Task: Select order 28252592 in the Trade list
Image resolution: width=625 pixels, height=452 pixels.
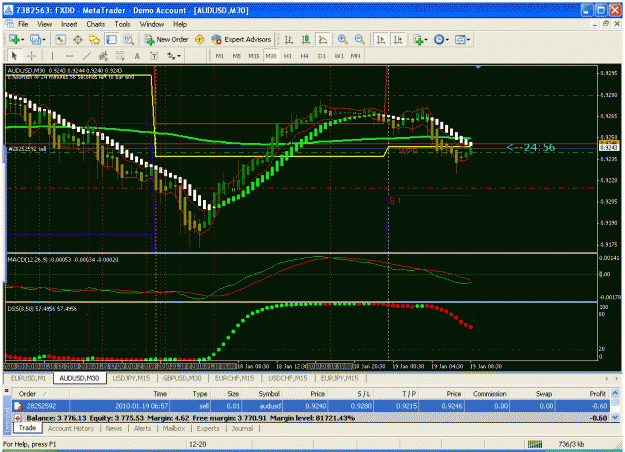Action: point(311,406)
